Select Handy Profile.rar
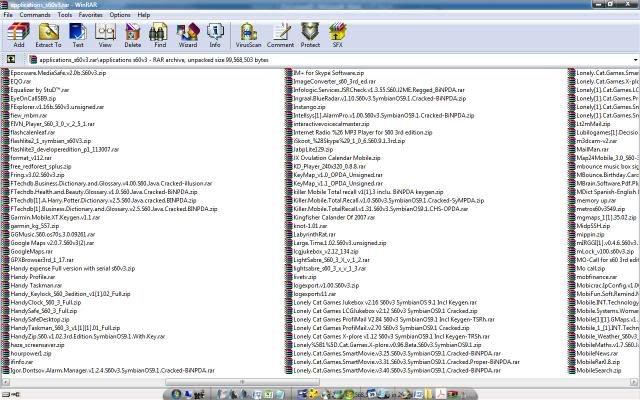The image size is (640, 400). tap(33, 277)
